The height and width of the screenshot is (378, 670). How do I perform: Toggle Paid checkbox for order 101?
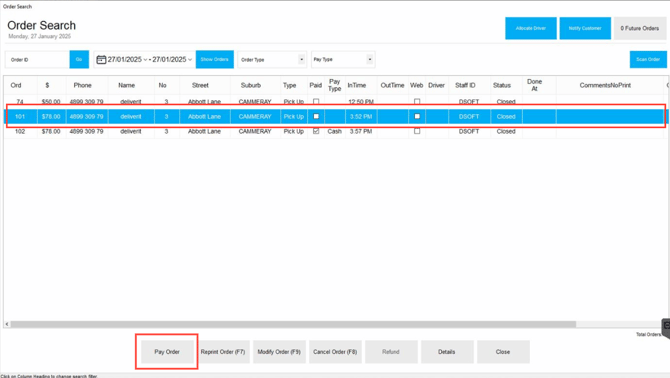pos(316,116)
